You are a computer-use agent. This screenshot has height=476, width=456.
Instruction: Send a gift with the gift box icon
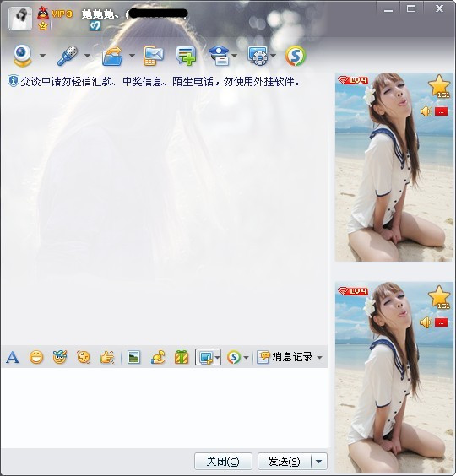[x=182, y=357]
